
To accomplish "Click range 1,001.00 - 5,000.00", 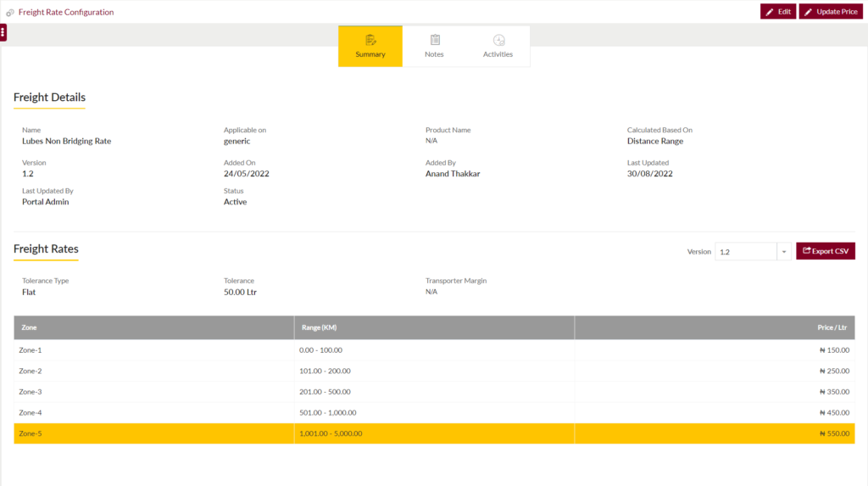I will point(331,434).
